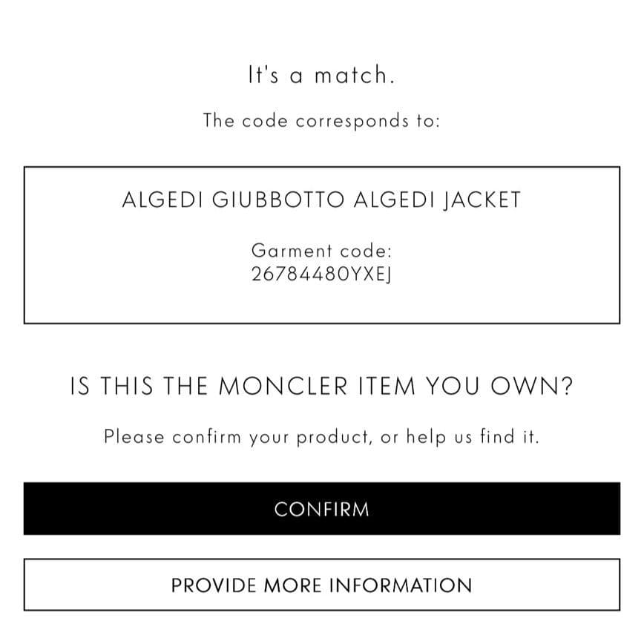Select the white PROVIDE MORE INFORMATION bar

322,585
